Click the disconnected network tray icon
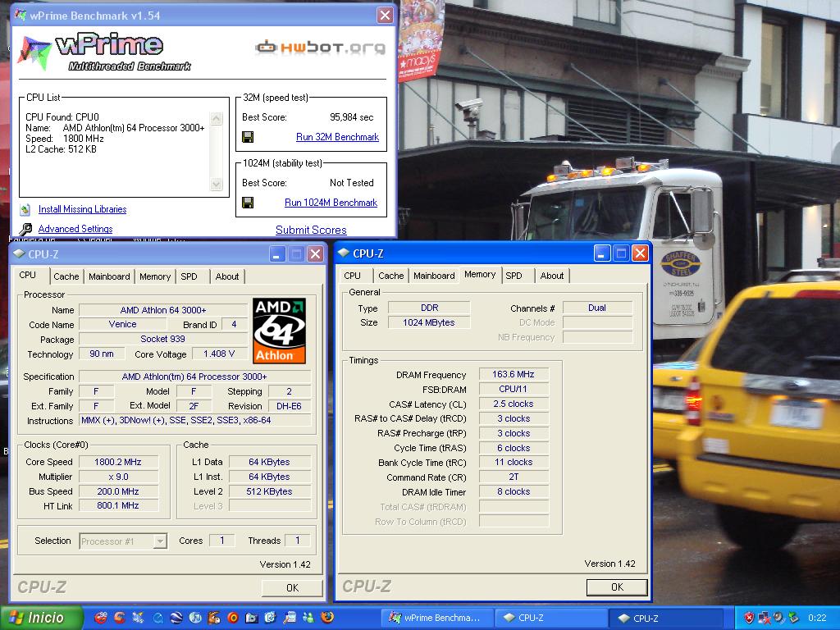The image size is (840, 630). (765, 618)
